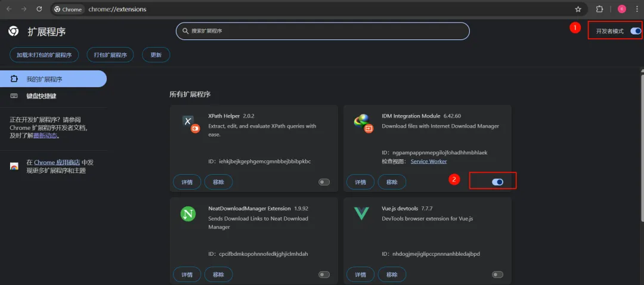Click the IDM Integration Module icon

363,123
